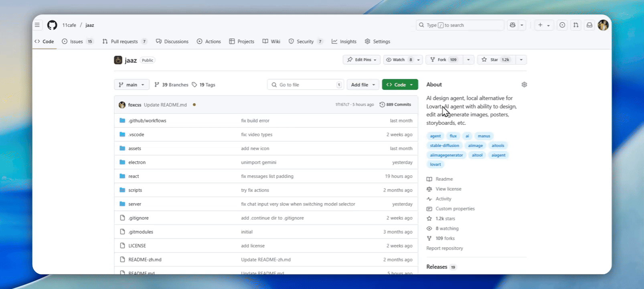Click the Fork button
The width and height of the screenshot is (644, 289).
[444, 60]
